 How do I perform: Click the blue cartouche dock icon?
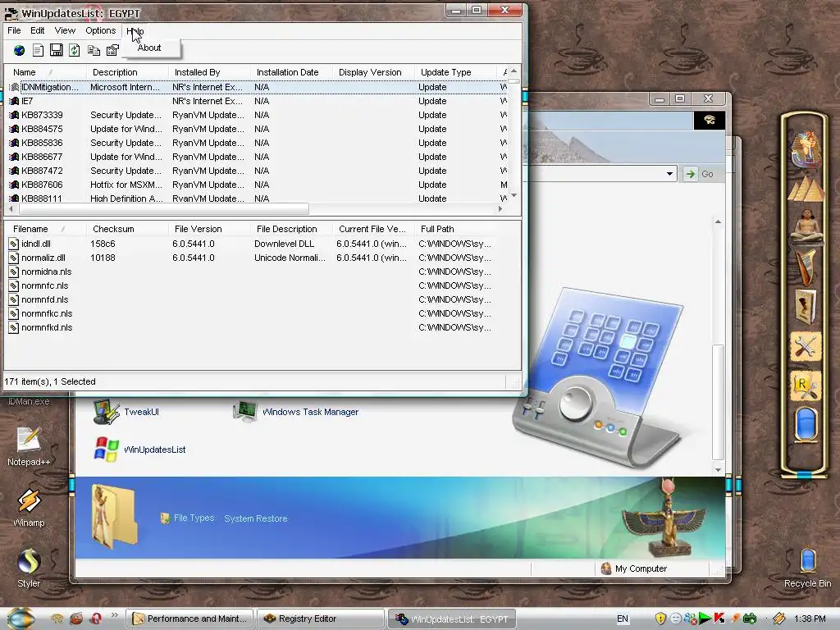coord(806,425)
